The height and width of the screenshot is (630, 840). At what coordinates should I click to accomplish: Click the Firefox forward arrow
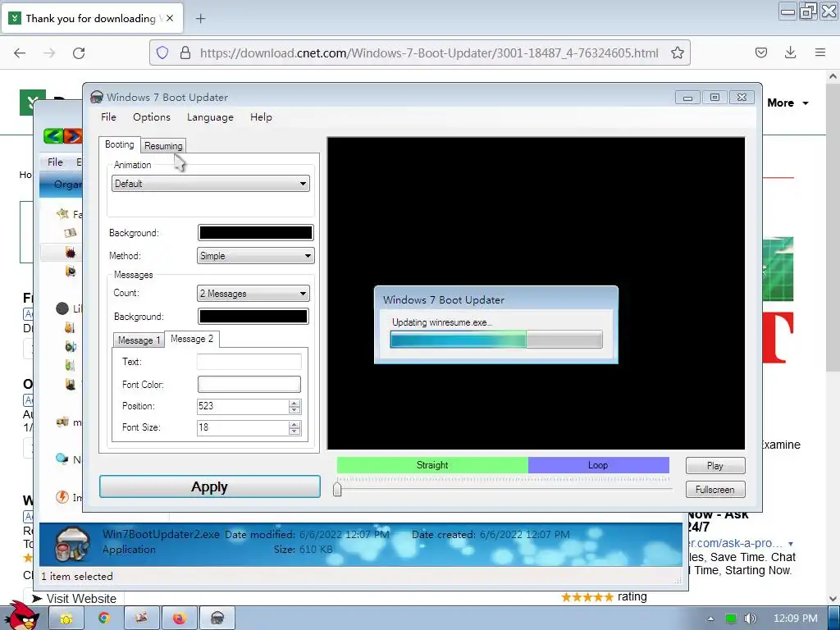click(x=49, y=52)
